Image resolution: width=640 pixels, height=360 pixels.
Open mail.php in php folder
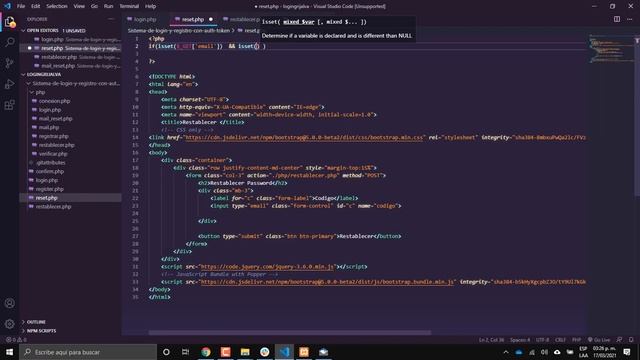(x=49, y=127)
